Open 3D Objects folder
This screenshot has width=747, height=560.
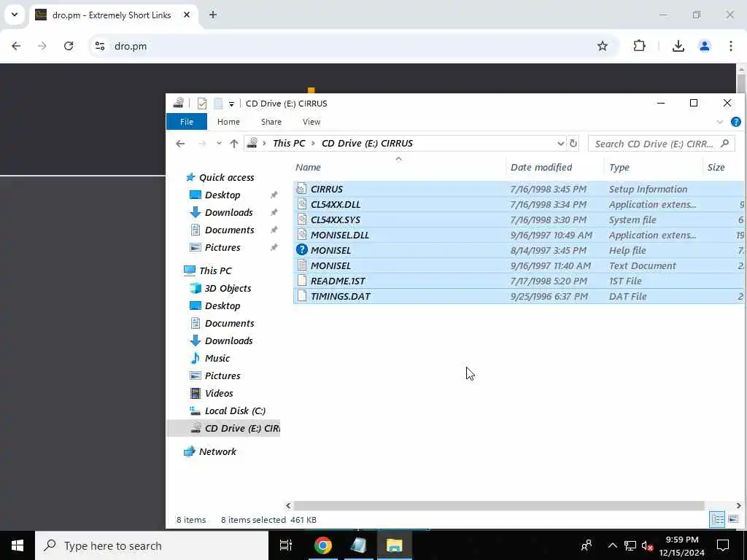[228, 288]
